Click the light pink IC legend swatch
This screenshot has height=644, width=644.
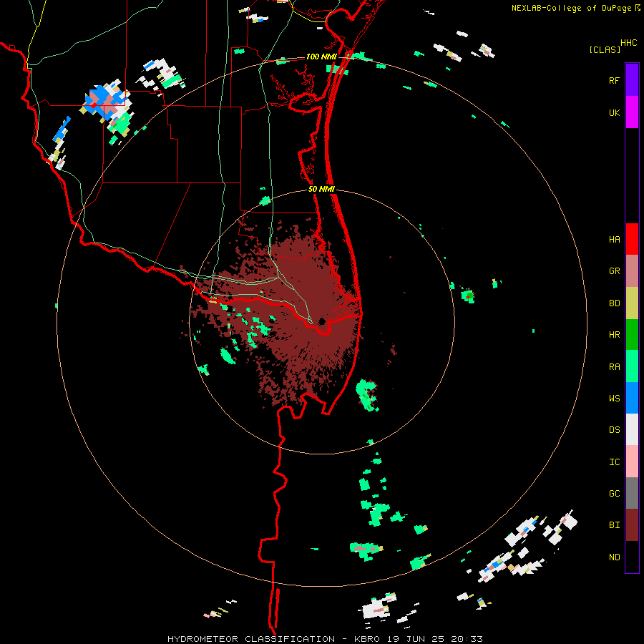[x=632, y=462]
